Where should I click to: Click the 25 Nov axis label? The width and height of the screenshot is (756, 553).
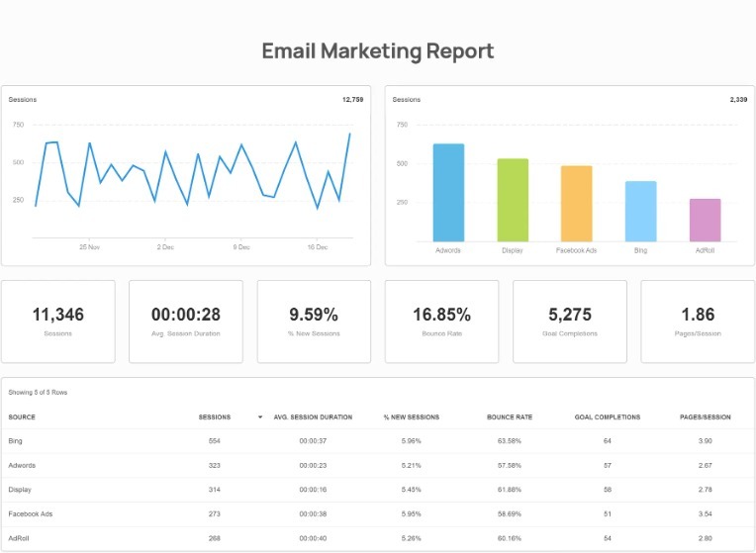pos(90,247)
